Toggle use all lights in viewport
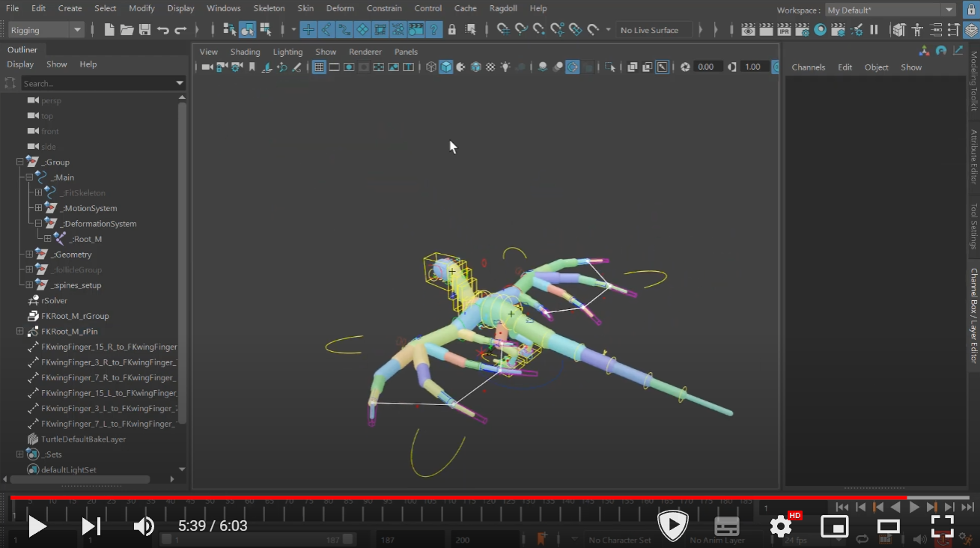 505,67
